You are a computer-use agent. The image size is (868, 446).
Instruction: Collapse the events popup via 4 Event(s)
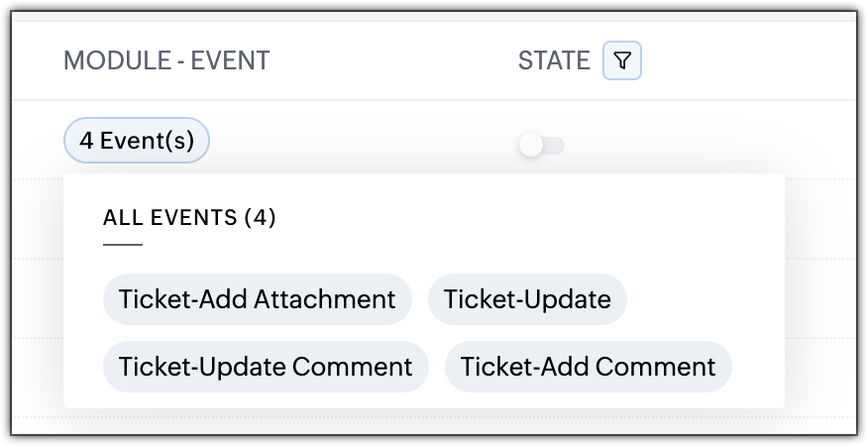pos(137,142)
